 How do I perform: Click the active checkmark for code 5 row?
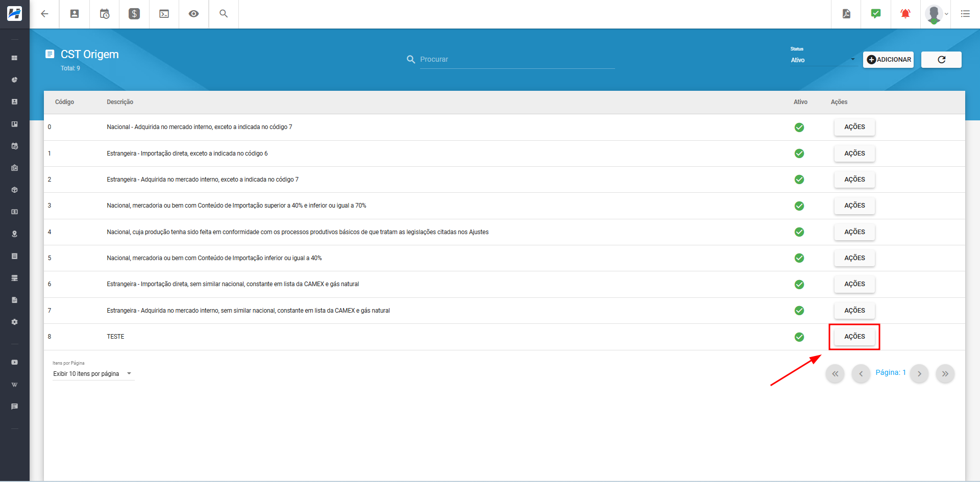click(x=799, y=258)
